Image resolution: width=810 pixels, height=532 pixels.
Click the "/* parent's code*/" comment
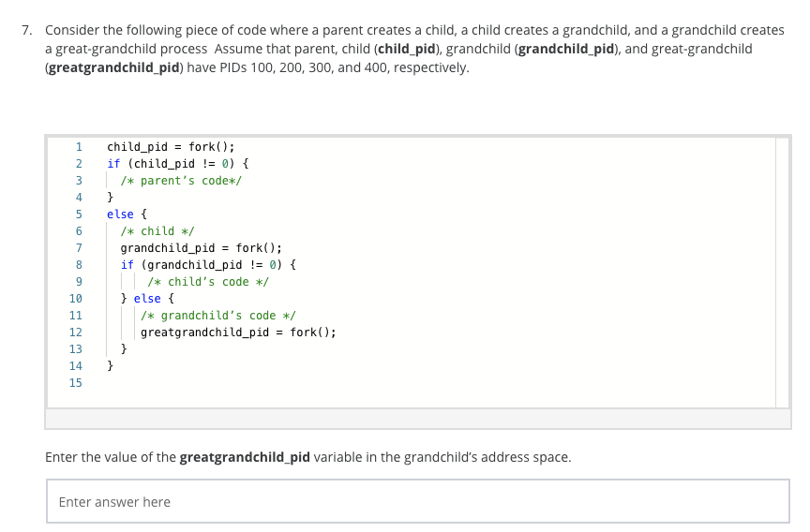pyautogui.click(x=182, y=181)
